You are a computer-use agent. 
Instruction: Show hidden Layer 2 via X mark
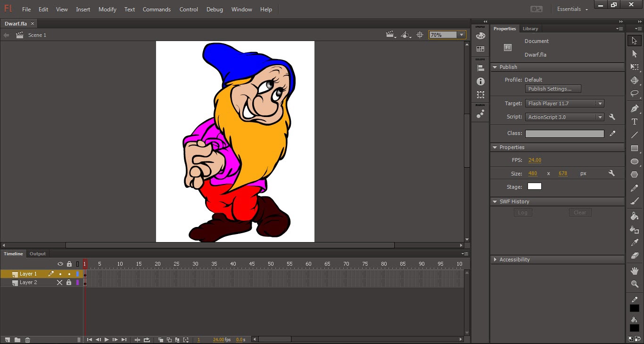coord(60,282)
